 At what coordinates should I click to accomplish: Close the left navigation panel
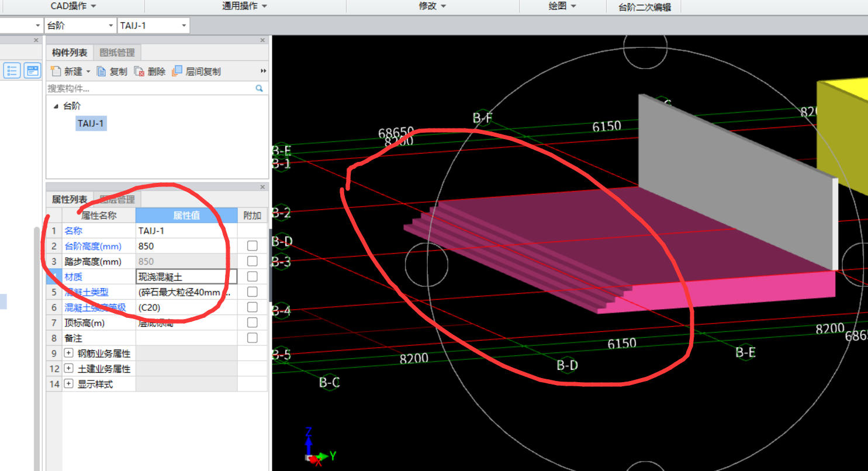point(36,40)
